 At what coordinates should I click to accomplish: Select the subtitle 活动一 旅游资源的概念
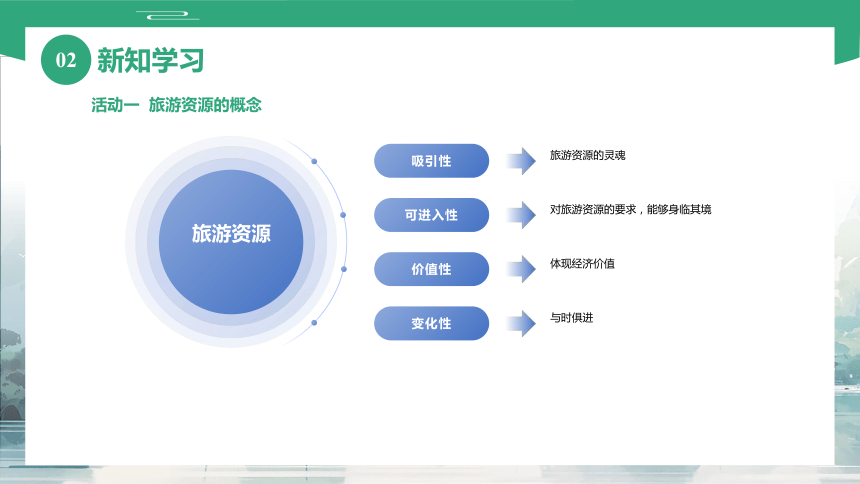(177, 105)
